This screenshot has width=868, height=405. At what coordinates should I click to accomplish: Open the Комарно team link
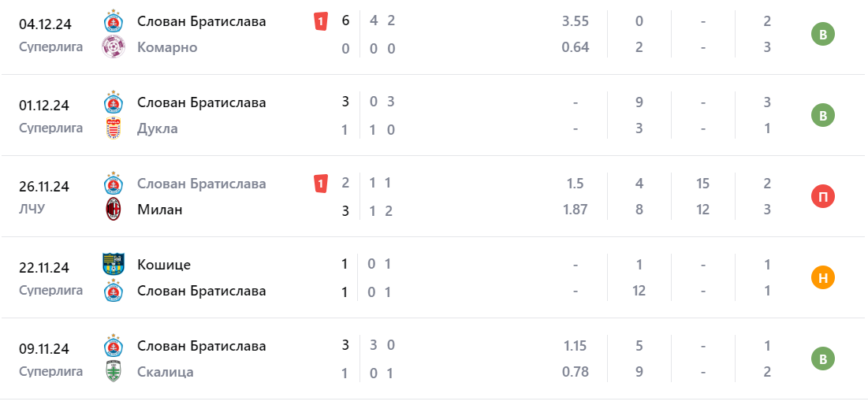[167, 47]
